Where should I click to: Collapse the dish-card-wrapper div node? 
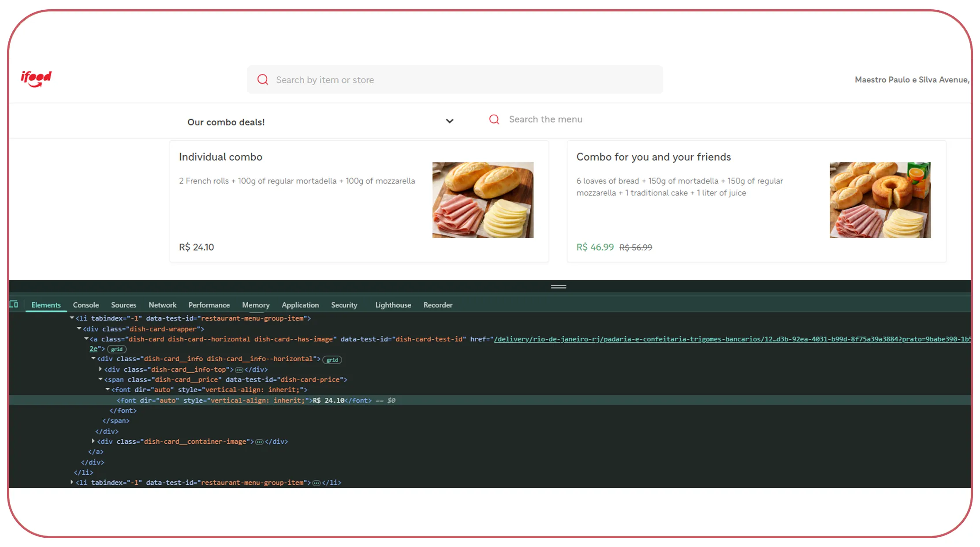point(79,329)
